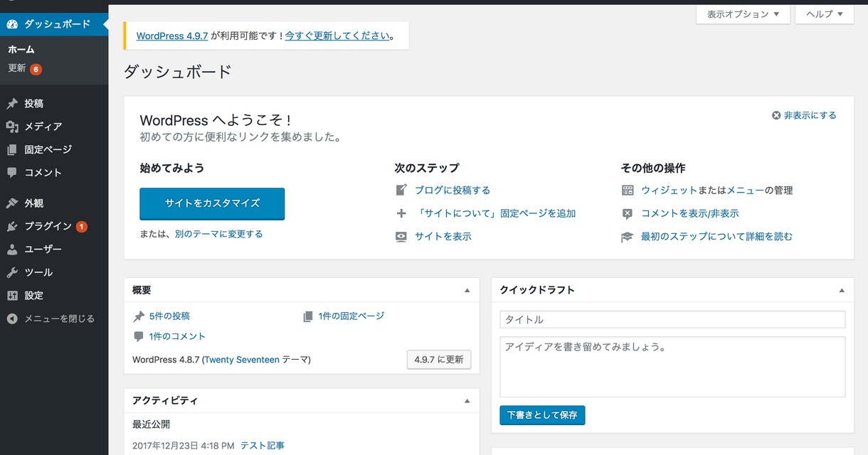The image size is (868, 455).
Task: Click the dismiss X icon by 非表示にする
Action: coord(776,115)
